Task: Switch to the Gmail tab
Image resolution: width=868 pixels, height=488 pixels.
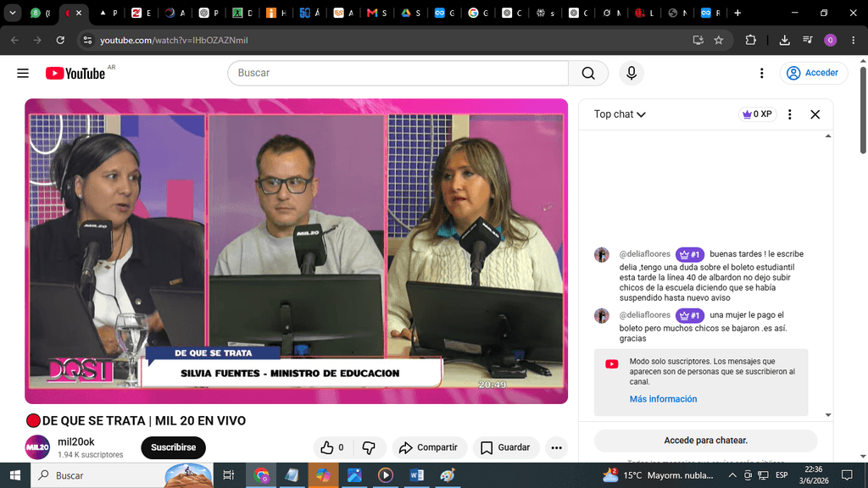Action: coord(377,13)
